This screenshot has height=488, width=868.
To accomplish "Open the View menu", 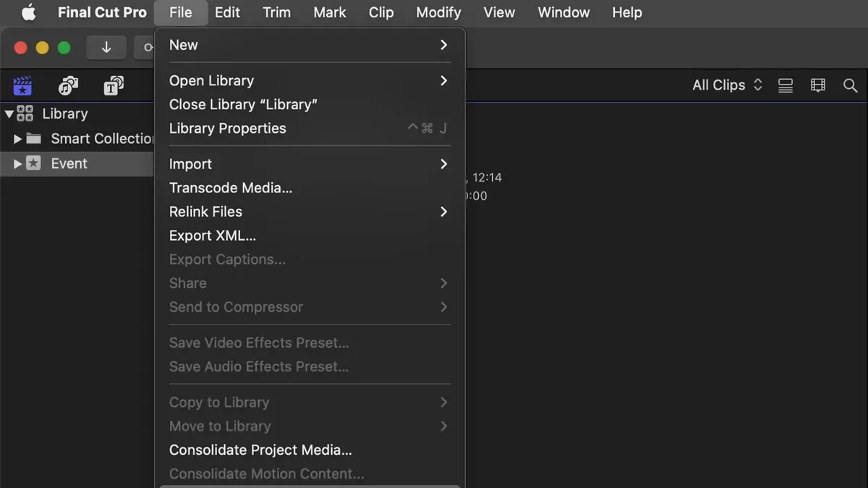I will 499,12.
